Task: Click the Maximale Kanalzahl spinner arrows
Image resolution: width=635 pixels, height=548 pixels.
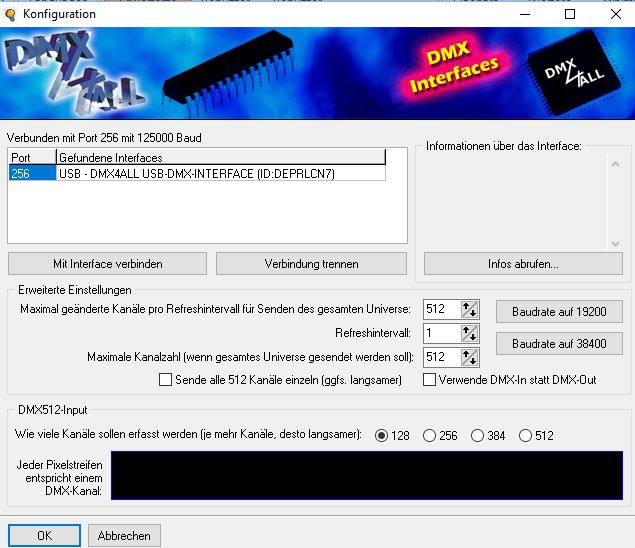Action: [470, 357]
